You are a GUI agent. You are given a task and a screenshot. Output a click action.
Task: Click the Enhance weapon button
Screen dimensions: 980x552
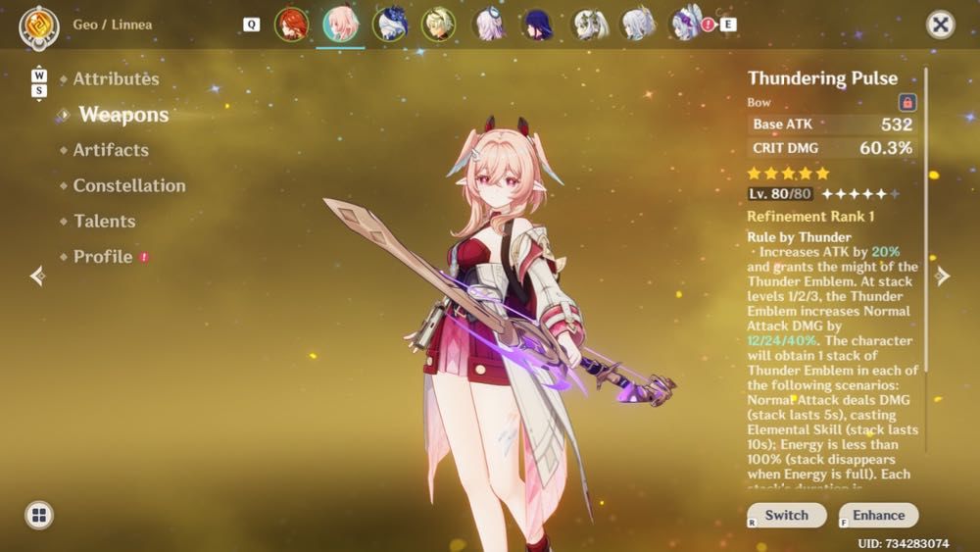(879, 515)
